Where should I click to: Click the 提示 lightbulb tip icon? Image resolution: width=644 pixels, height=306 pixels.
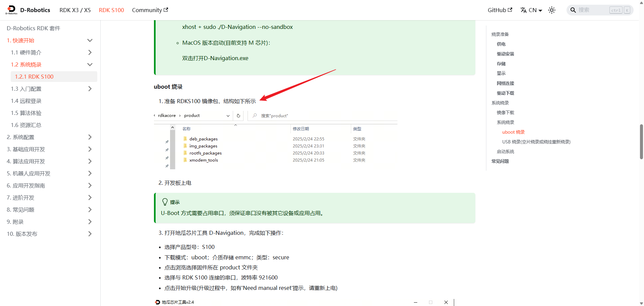(x=165, y=202)
